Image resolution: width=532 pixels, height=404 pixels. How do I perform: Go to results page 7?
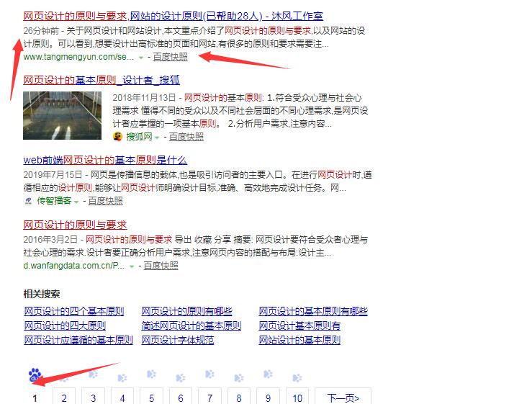coord(210,398)
